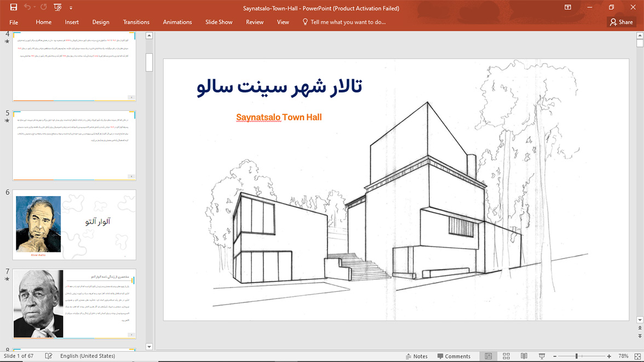Screen dimensions: 644x362
Task: Select slide 4 thumbnail
Action: (x=74, y=67)
